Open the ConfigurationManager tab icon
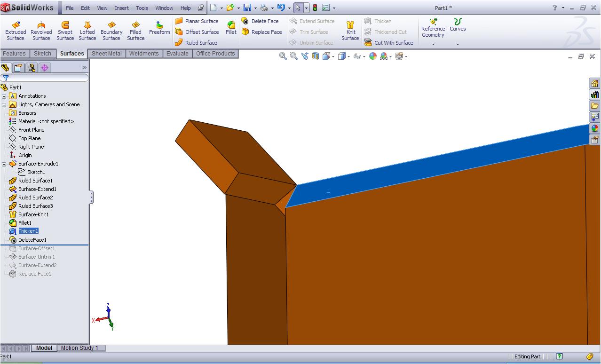This screenshot has height=364, width=601. coord(32,68)
